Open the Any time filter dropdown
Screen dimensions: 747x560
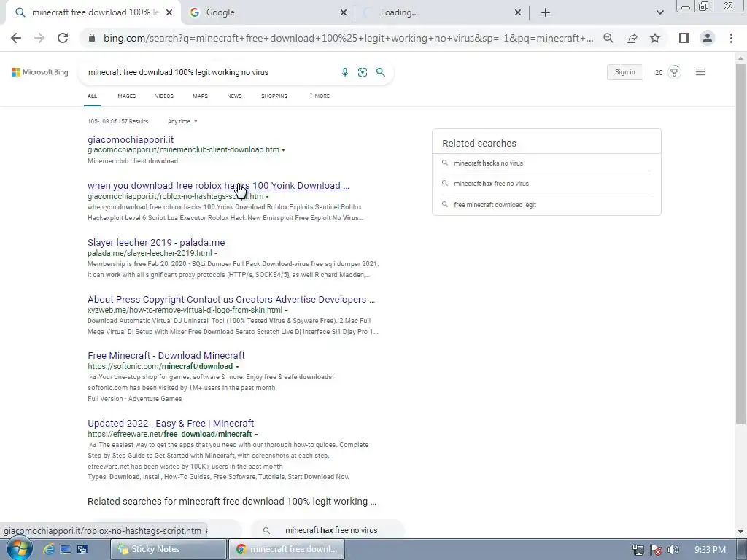(x=182, y=122)
